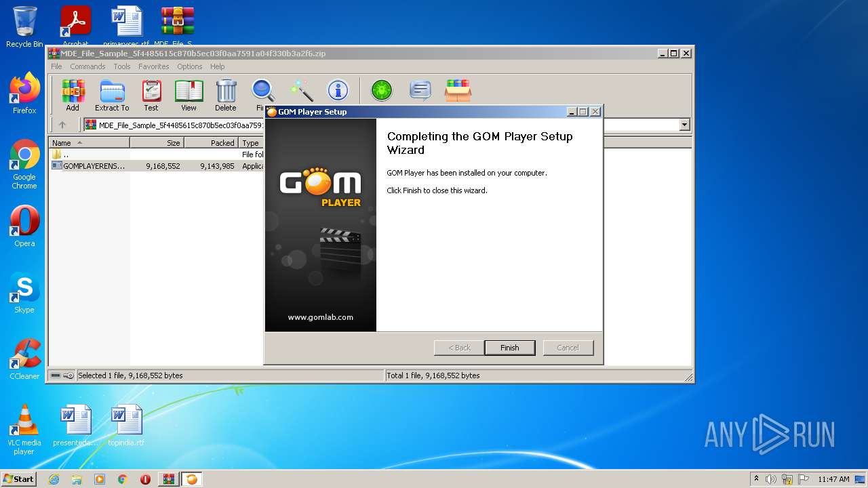Click the Opera icon in taskbar

click(145, 479)
